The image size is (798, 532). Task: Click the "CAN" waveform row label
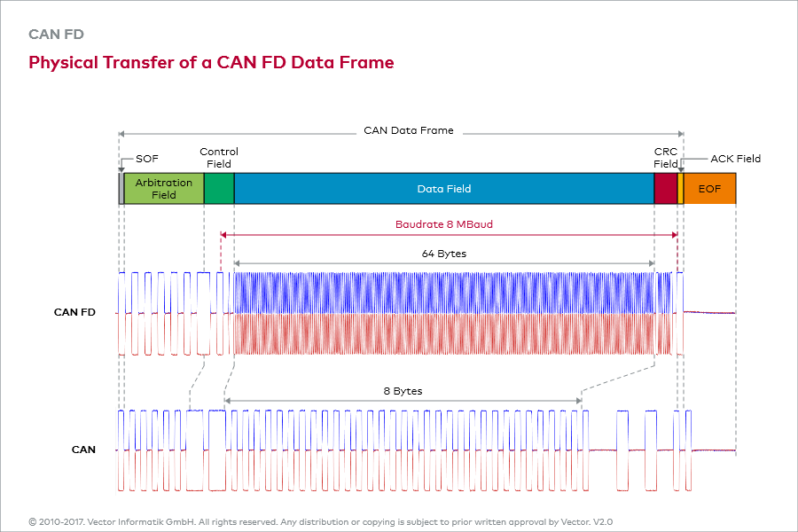(x=83, y=450)
